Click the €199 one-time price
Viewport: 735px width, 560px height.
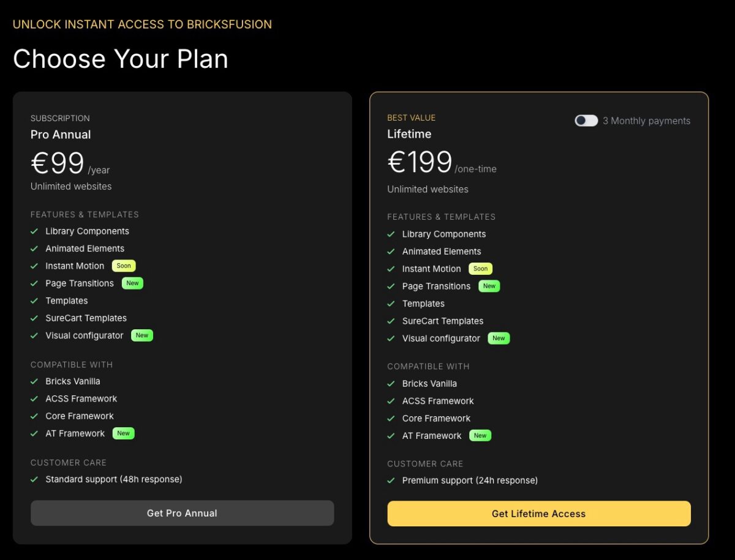tap(442, 163)
